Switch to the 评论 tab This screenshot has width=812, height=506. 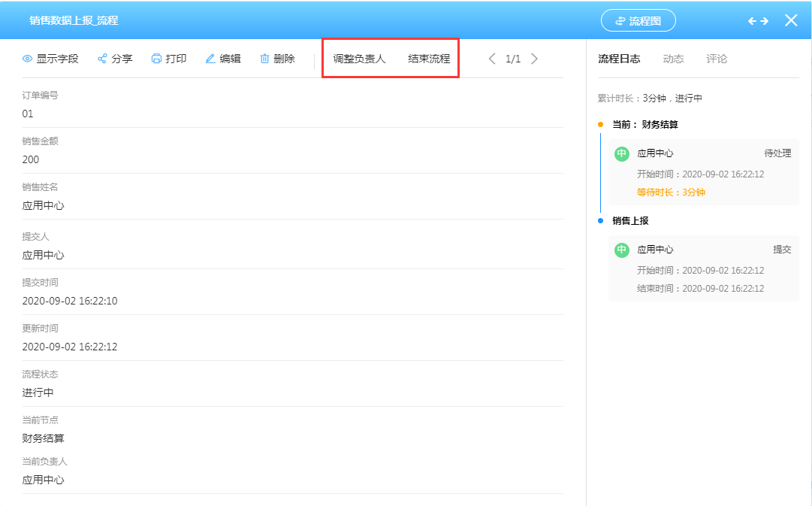tap(717, 59)
